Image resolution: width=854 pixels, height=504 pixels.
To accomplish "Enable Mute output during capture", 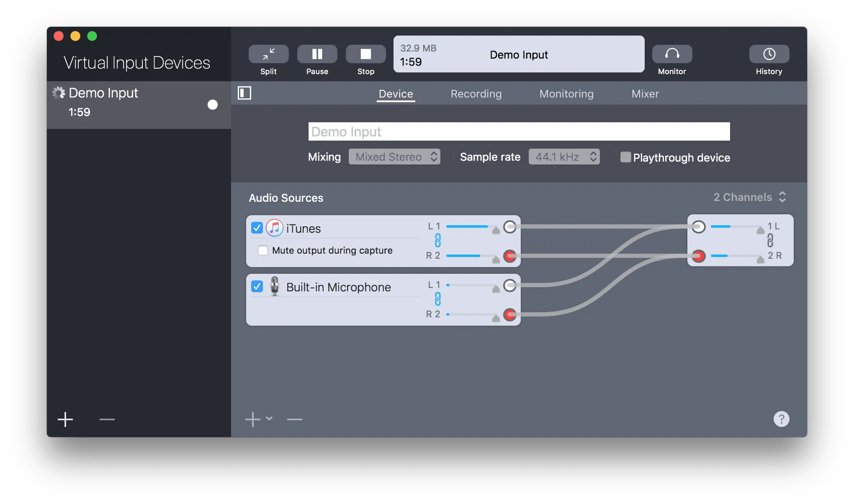I will tap(263, 250).
